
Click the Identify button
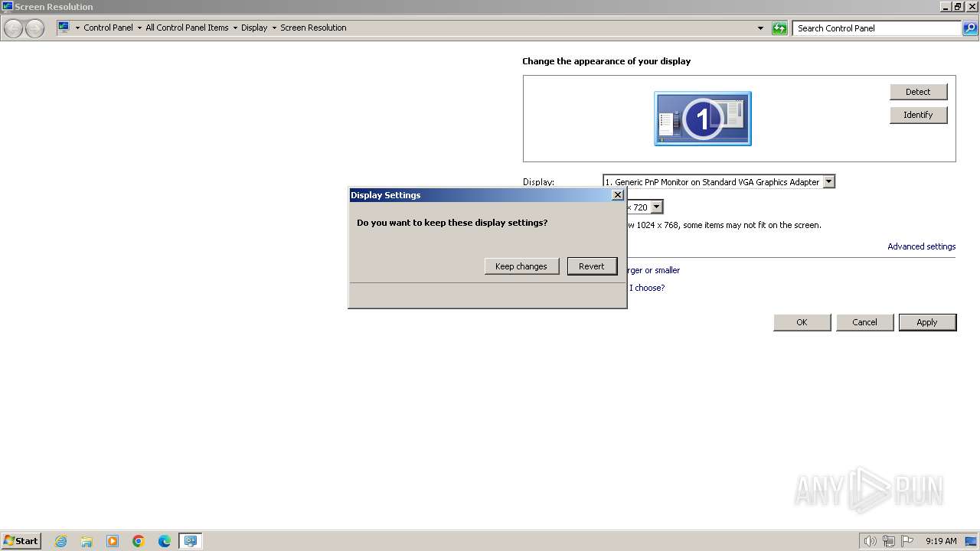click(918, 115)
